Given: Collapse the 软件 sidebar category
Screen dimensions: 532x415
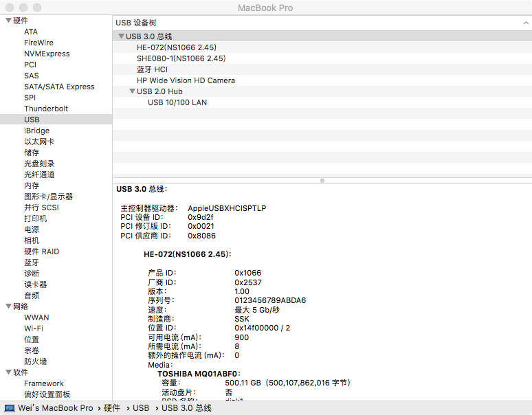Looking at the screenshot, I should [8, 372].
